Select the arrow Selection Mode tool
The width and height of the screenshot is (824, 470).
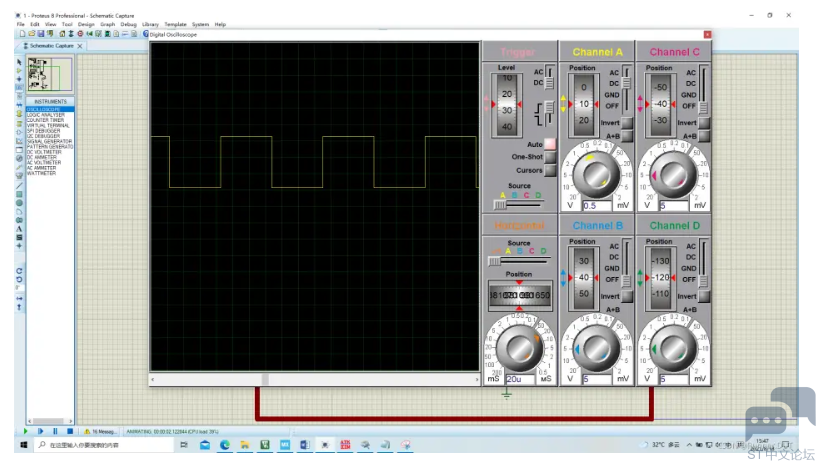tap(19, 62)
